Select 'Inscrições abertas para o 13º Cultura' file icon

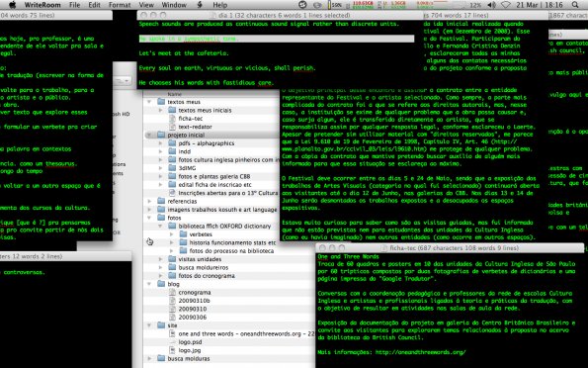point(172,193)
